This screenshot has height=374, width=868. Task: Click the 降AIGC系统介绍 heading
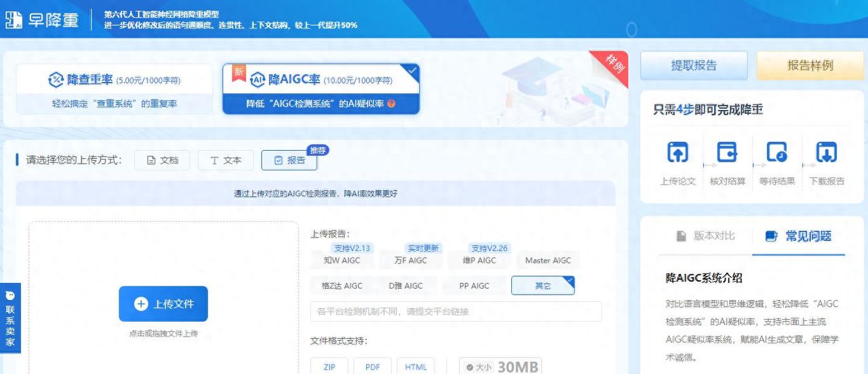(x=704, y=278)
